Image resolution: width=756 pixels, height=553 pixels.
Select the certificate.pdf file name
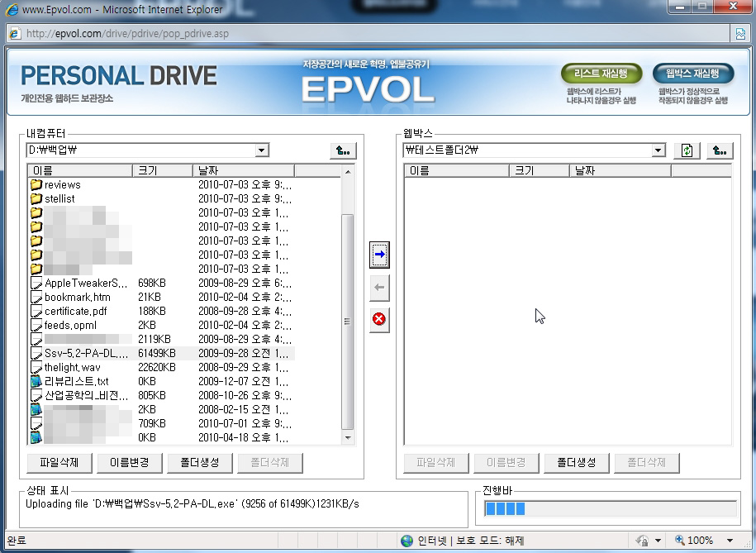tap(76, 312)
